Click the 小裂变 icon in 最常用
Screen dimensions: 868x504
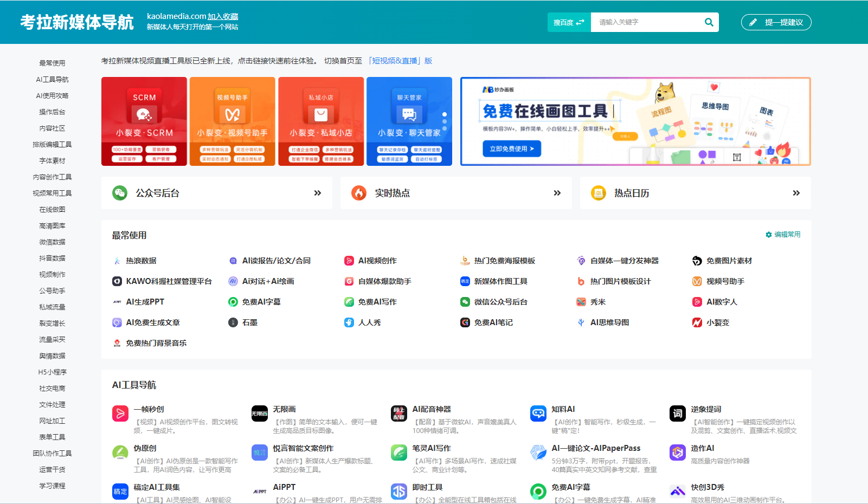click(697, 322)
